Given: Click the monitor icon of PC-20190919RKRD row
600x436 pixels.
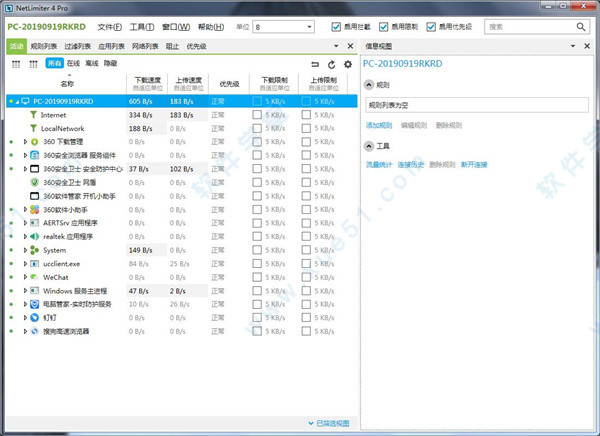Looking at the screenshot, I should pos(26,101).
